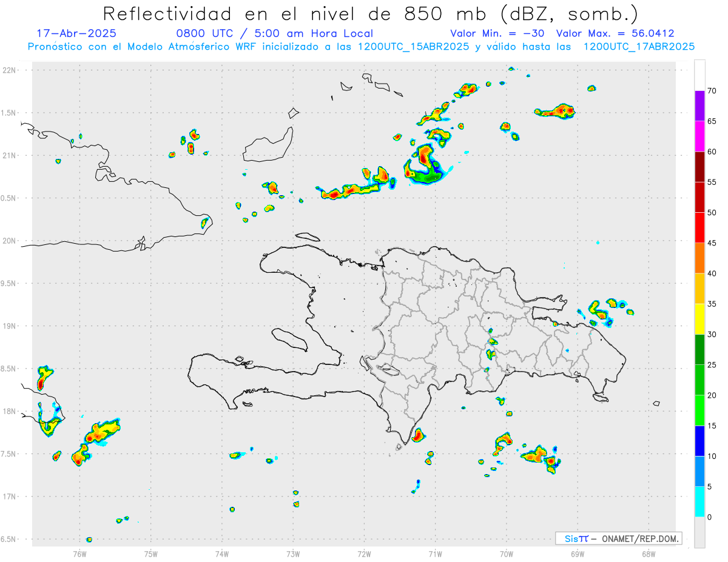Click the bright green 15–20 dBZ legend color
This screenshot has width=728, height=562.
tap(699, 410)
